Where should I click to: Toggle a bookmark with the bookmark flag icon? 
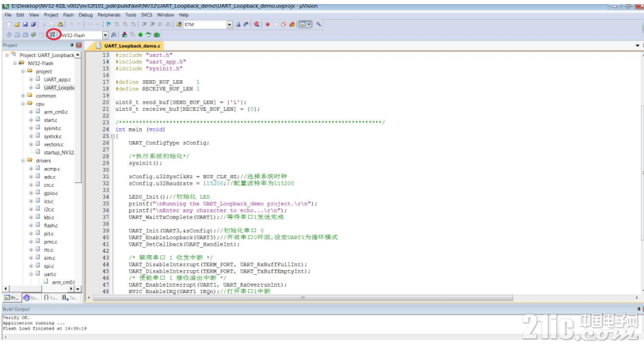[x=109, y=25]
